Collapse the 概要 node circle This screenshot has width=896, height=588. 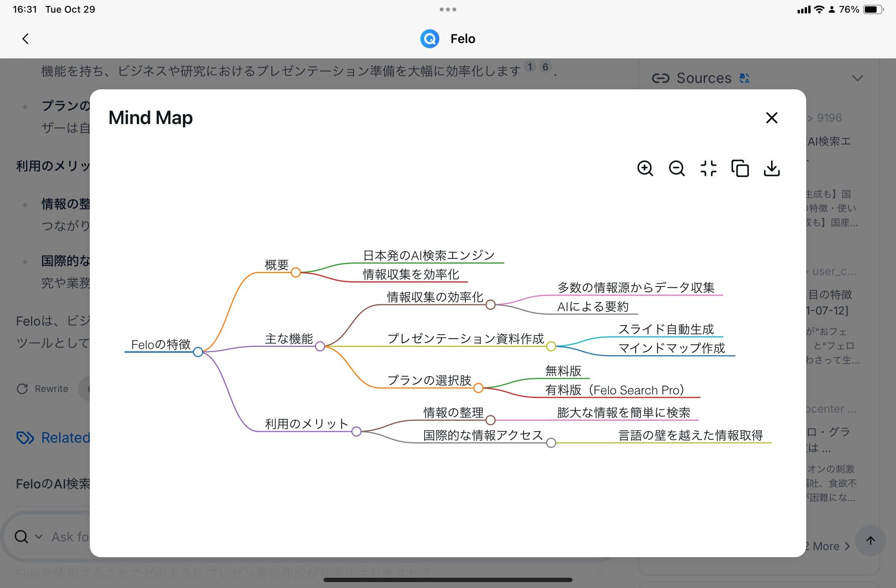coord(295,272)
